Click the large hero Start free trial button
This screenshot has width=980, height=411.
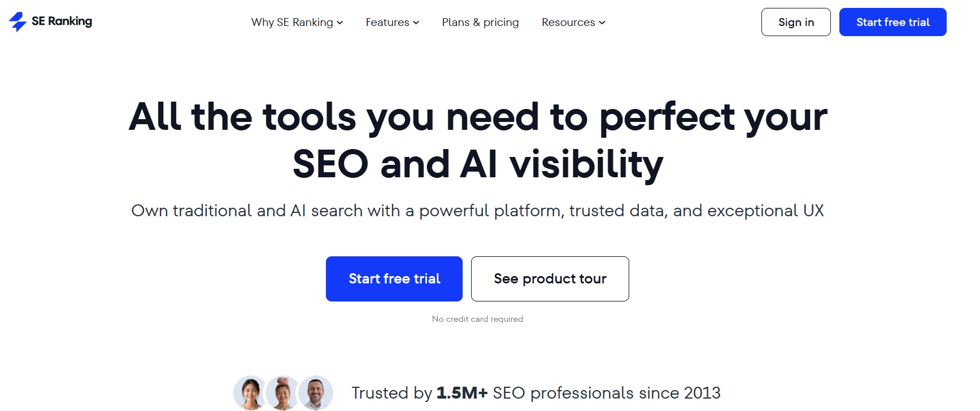point(394,279)
